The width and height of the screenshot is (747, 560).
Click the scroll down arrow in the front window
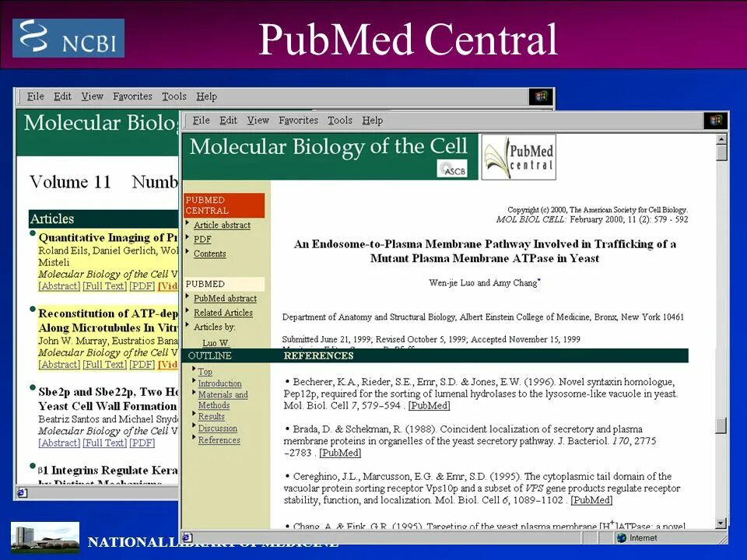(x=721, y=523)
